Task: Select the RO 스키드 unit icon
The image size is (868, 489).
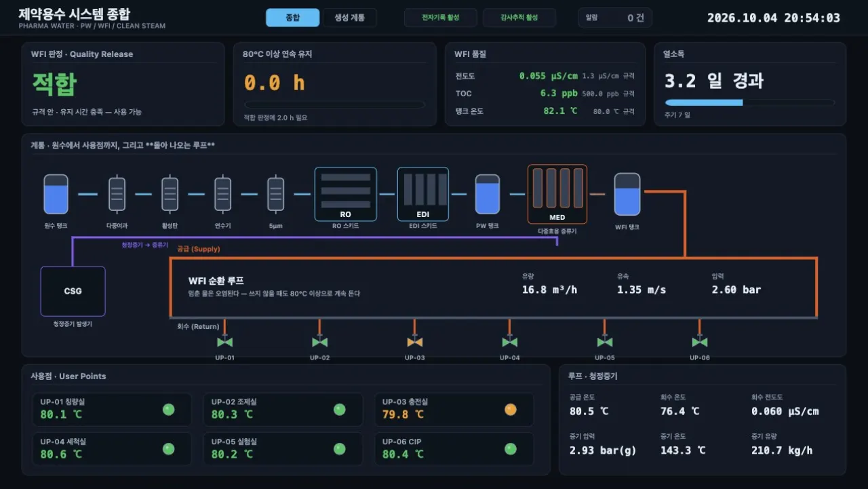Action: 346,194
